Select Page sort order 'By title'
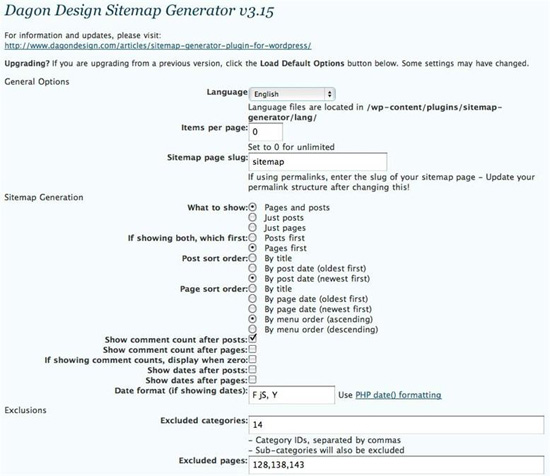Viewport: 550px width, 476px height. click(x=253, y=289)
